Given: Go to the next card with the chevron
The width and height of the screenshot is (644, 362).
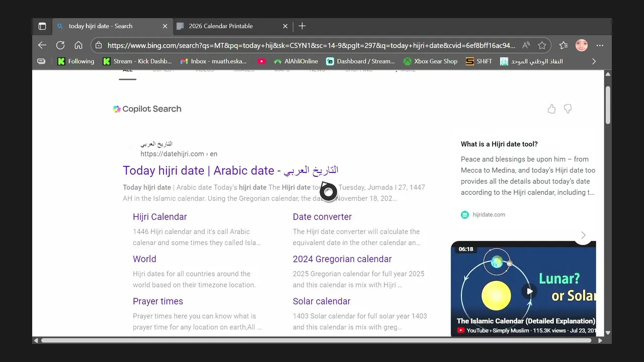Looking at the screenshot, I should pos(583,235).
